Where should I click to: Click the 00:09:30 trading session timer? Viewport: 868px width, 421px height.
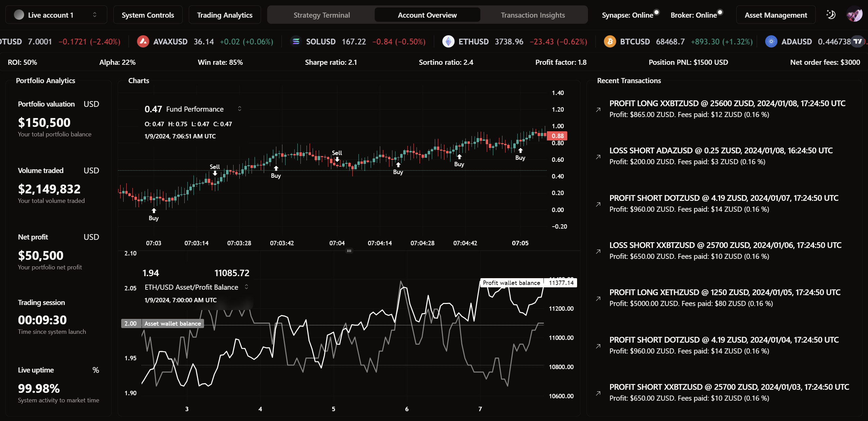coord(42,320)
